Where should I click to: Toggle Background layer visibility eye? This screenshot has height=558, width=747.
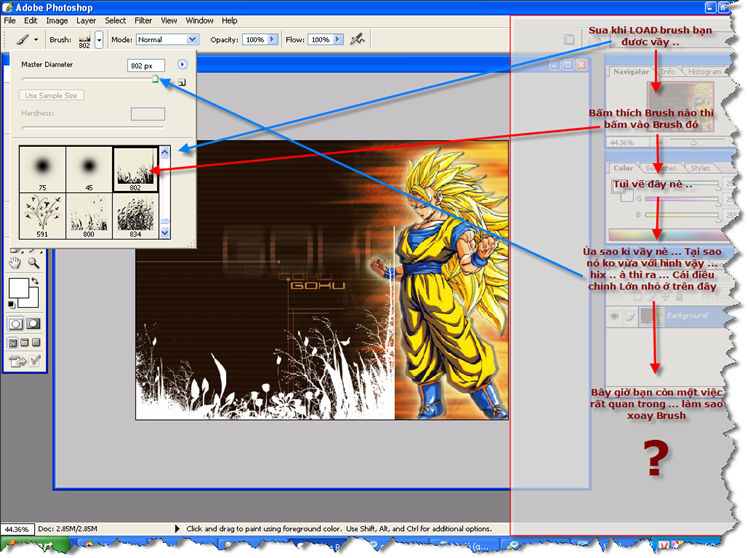(615, 316)
